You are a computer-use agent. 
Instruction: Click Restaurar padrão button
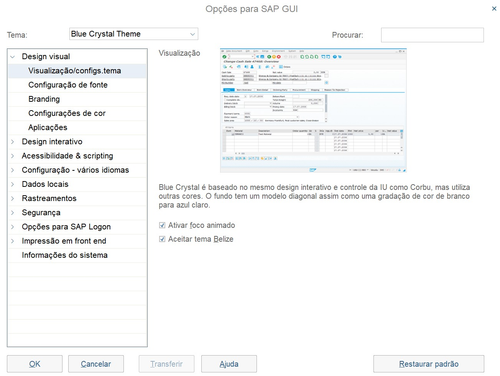pos(429,364)
